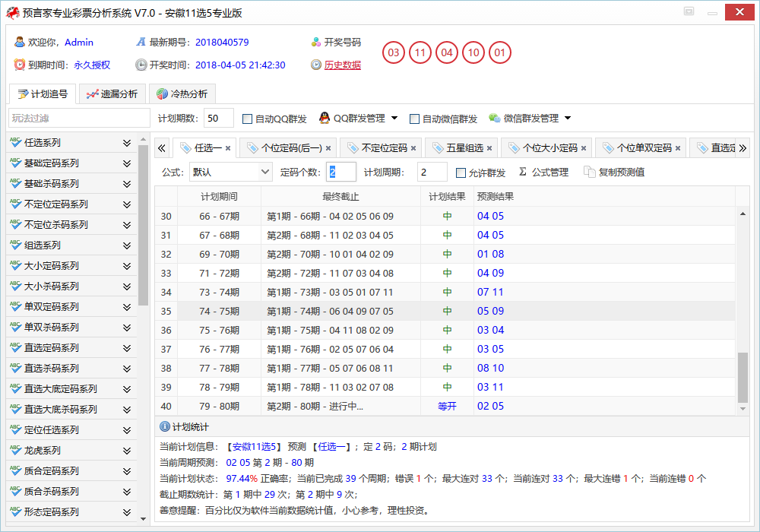Viewport: 760px width, 532px height.
Task: Click the 玩法过滤 filter input field
Action: (x=80, y=119)
